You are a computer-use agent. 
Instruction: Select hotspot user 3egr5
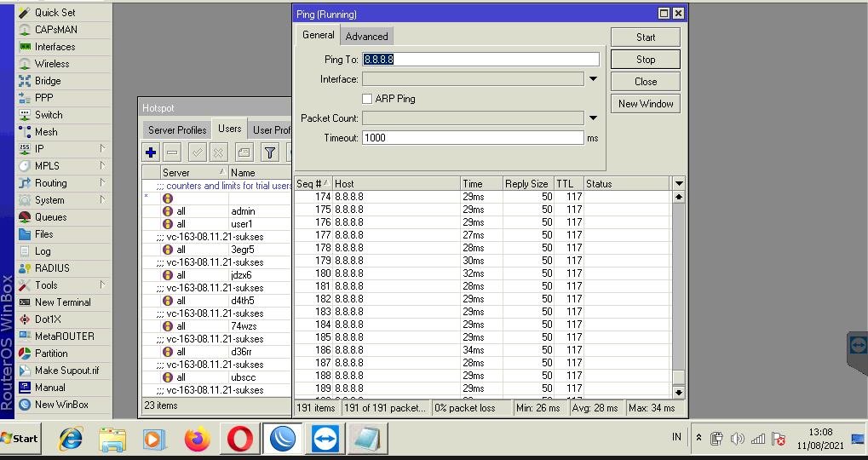(x=216, y=250)
